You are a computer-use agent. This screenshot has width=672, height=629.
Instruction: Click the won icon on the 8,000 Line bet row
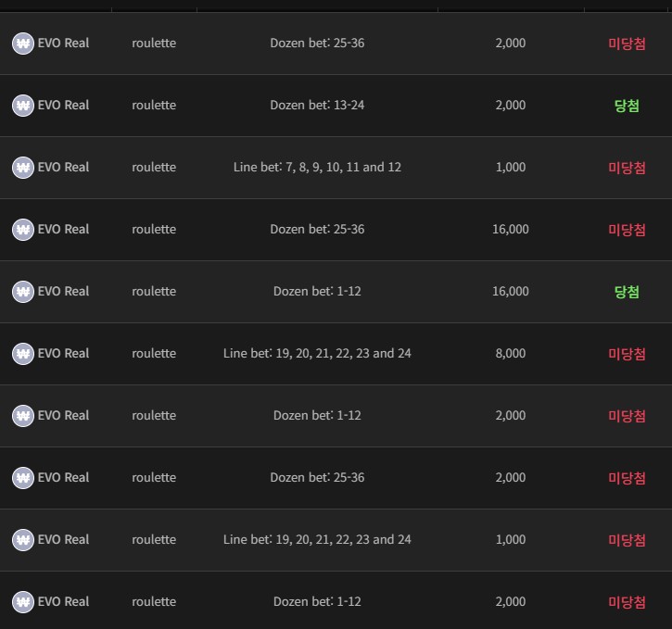23,354
